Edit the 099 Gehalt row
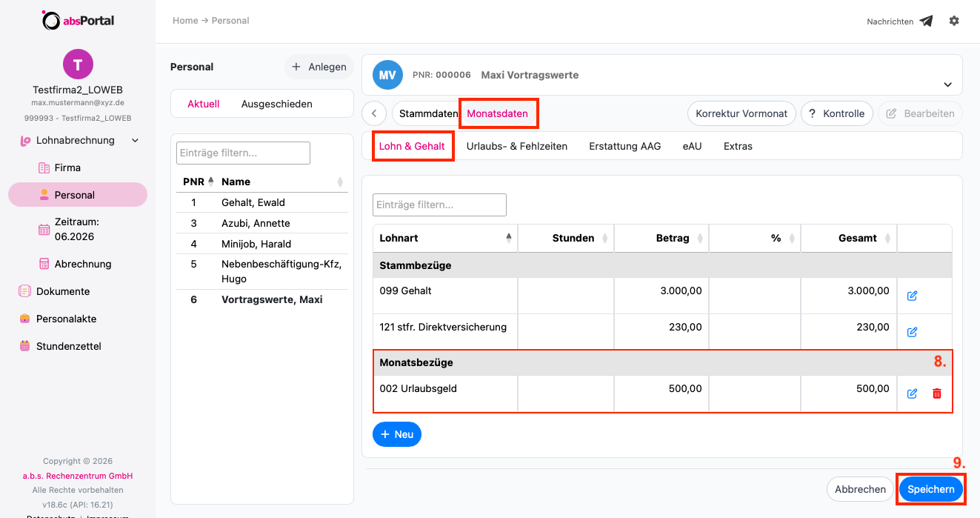The image size is (980, 518). (912, 296)
